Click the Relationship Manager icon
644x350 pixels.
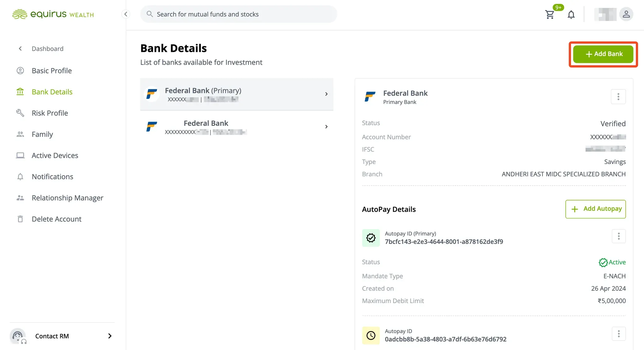(20, 198)
